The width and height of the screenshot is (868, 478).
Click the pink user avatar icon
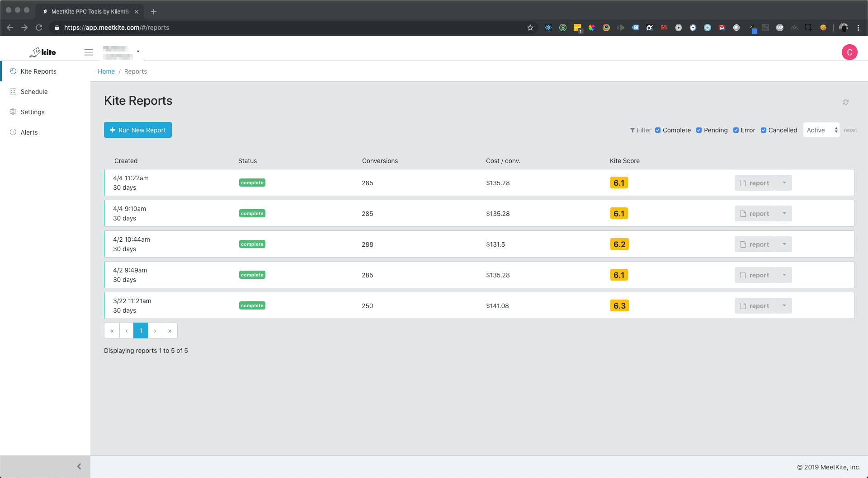click(849, 52)
